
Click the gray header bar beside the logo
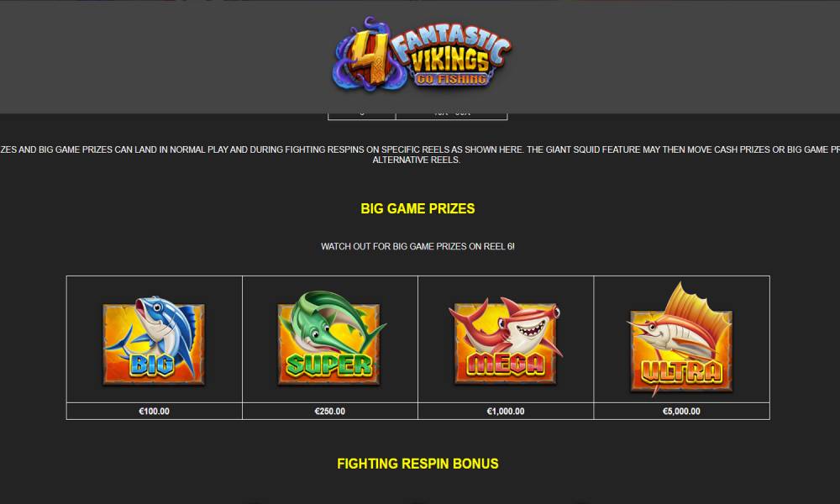(160, 56)
